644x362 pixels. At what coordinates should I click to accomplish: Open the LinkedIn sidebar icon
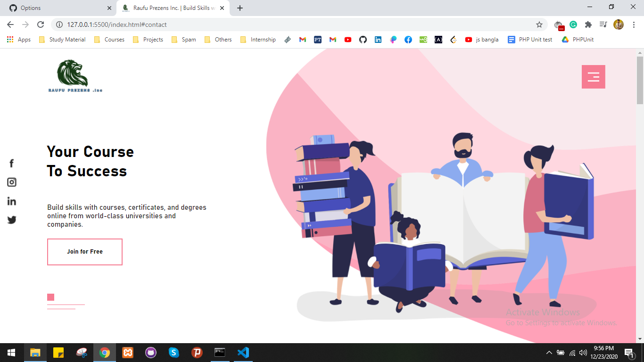[11, 201]
